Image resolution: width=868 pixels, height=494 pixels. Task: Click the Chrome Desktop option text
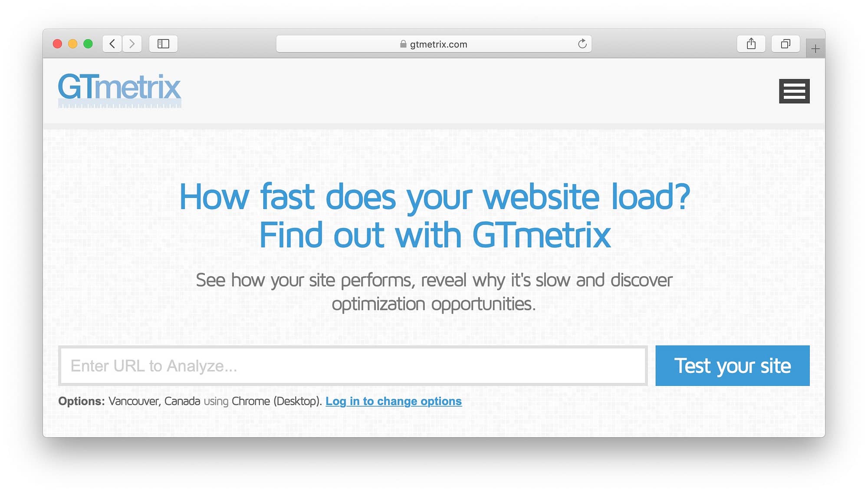(276, 401)
